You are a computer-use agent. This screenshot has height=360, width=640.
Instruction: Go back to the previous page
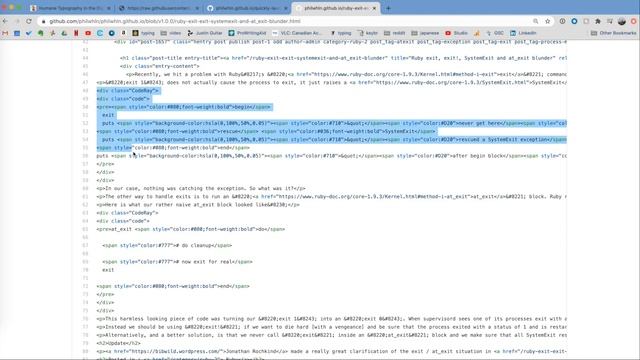coord(5,21)
